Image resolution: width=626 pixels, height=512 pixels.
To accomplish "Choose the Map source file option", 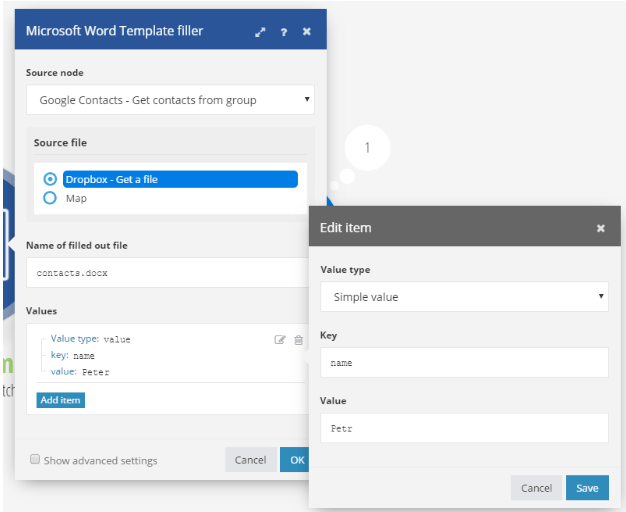I will pyautogui.click(x=50, y=198).
